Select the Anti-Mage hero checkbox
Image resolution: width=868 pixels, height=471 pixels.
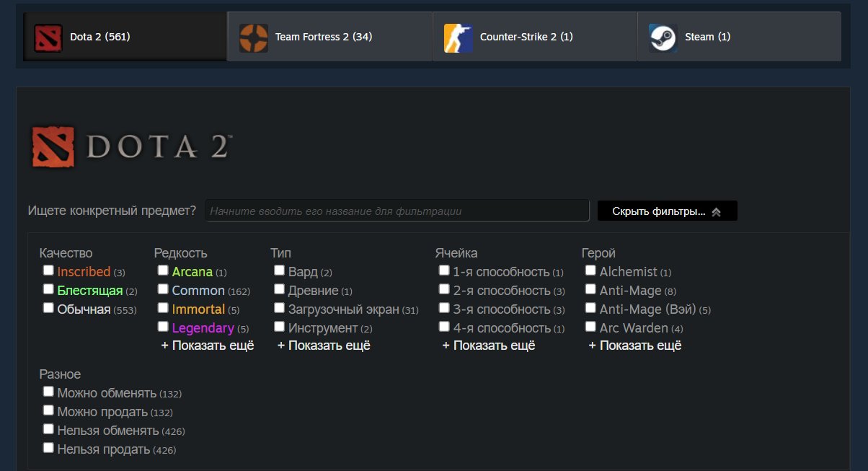590,289
